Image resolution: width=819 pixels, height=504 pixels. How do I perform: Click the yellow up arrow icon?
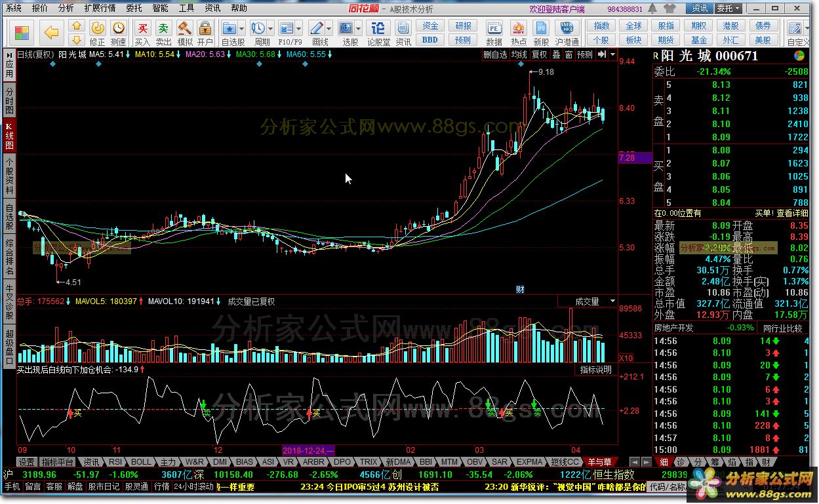77,26
